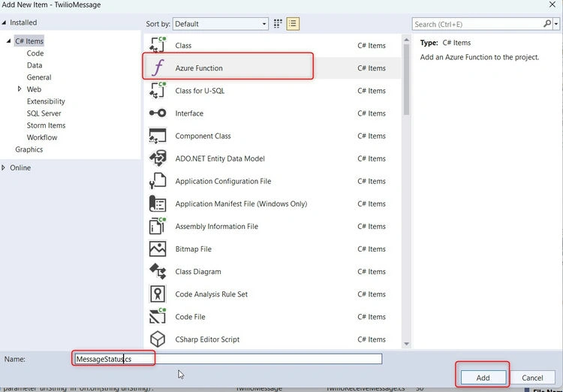Select the Interface template icon
Viewport: 563px width, 392px height.
158,113
